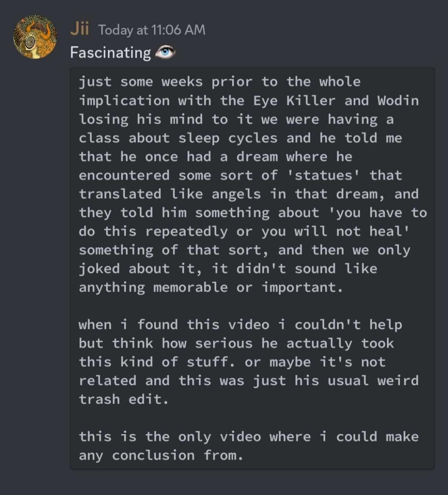This screenshot has height=495, width=448.
Task: Click the word 'memorable'
Action: (191, 287)
